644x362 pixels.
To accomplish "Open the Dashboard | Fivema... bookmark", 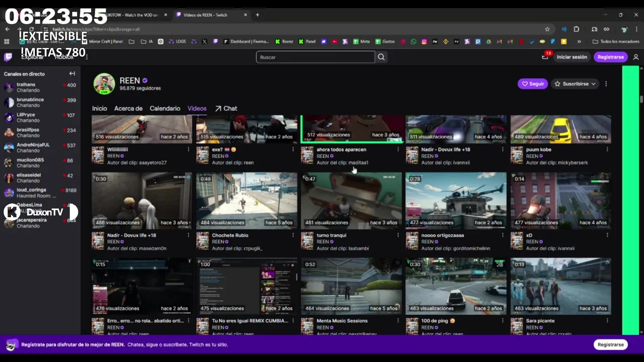I will [x=247, y=42].
